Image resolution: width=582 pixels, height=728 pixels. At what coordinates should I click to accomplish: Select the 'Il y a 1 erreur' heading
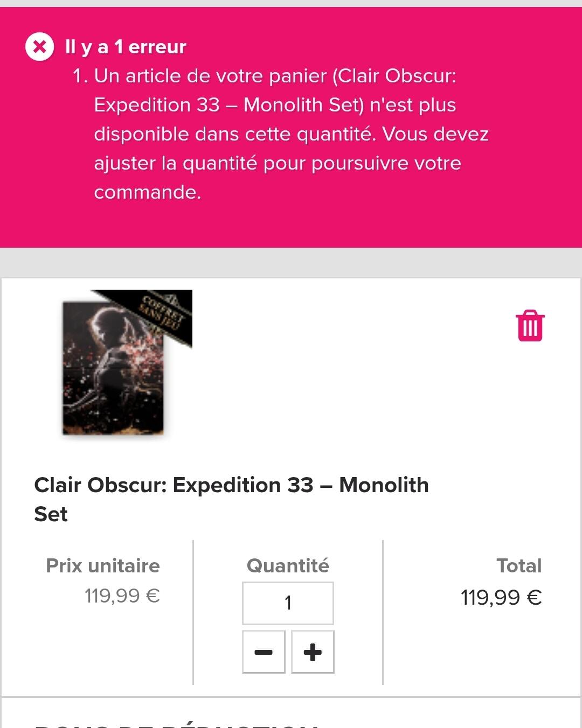[126, 47]
